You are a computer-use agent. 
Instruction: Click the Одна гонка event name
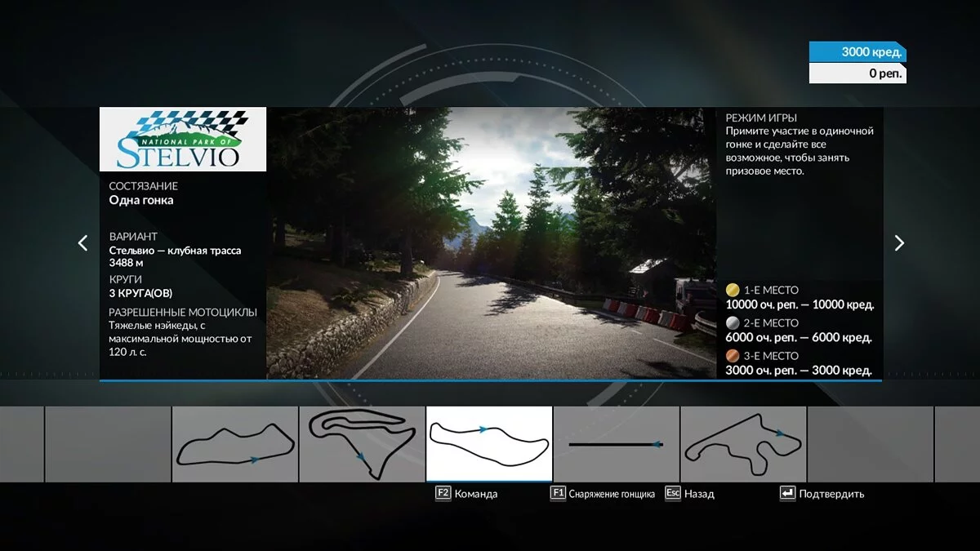pos(141,200)
